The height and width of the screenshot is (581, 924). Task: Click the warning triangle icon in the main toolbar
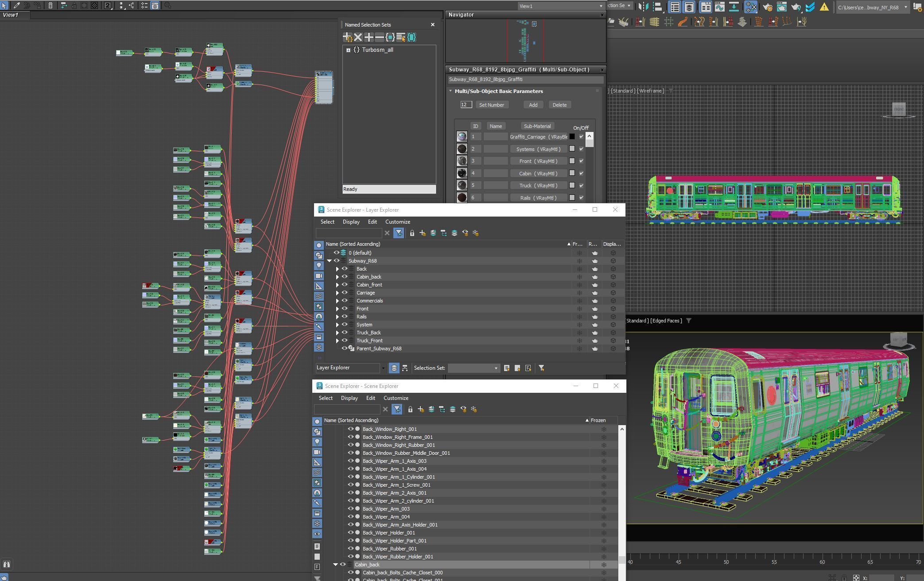(824, 7)
